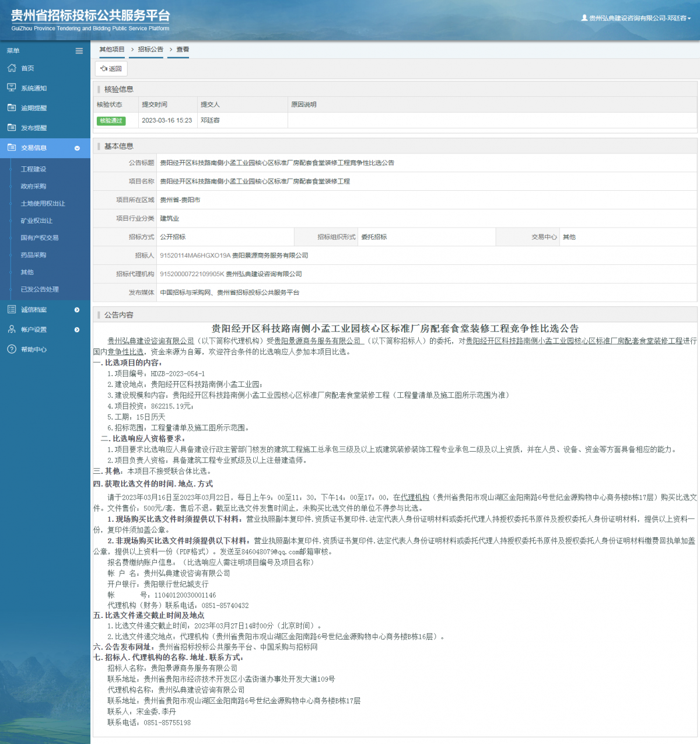Click the 其他项目 breadcrumb link
The width and height of the screenshot is (700, 744).
pos(112,50)
